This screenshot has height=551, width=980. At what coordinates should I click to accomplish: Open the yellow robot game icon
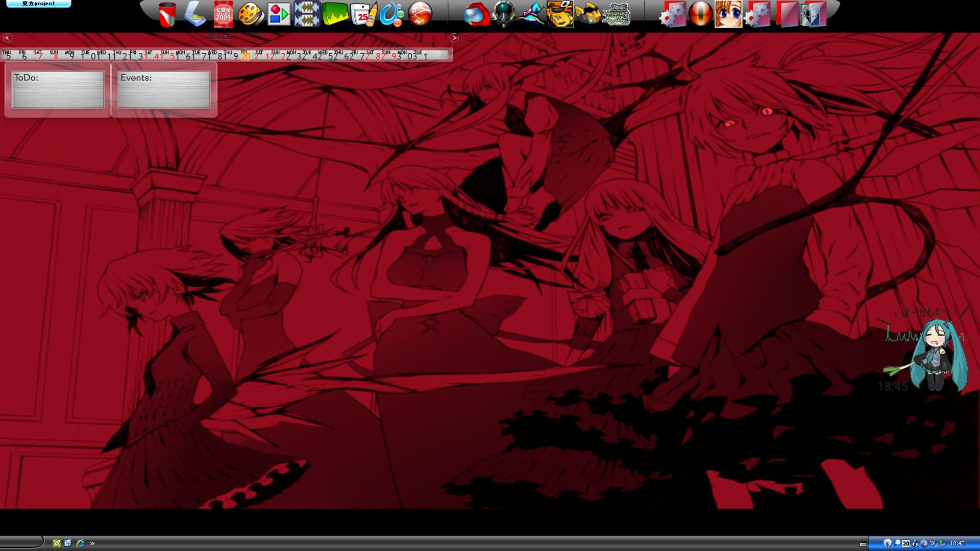(588, 14)
